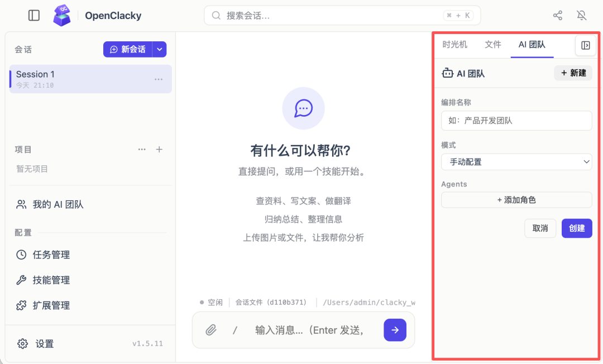Start a 新会话 with the button
The image size is (603, 364).
click(128, 49)
